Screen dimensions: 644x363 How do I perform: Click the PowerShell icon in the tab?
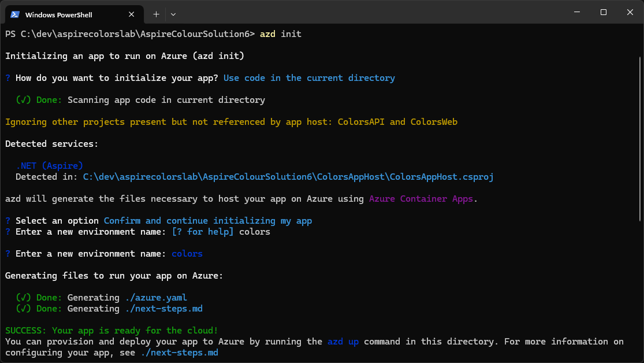click(x=15, y=14)
